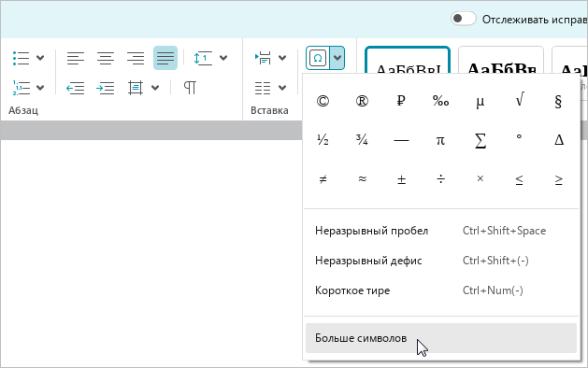Toggle justified text alignment
The image size is (588, 368).
pos(165,58)
